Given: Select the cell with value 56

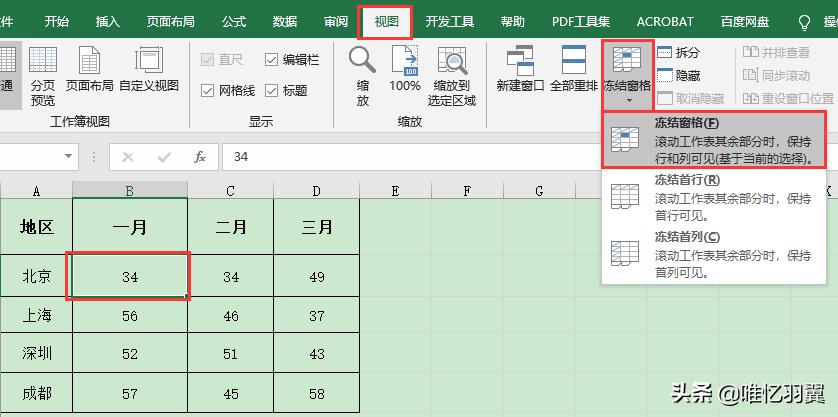Looking at the screenshot, I should 130,315.
